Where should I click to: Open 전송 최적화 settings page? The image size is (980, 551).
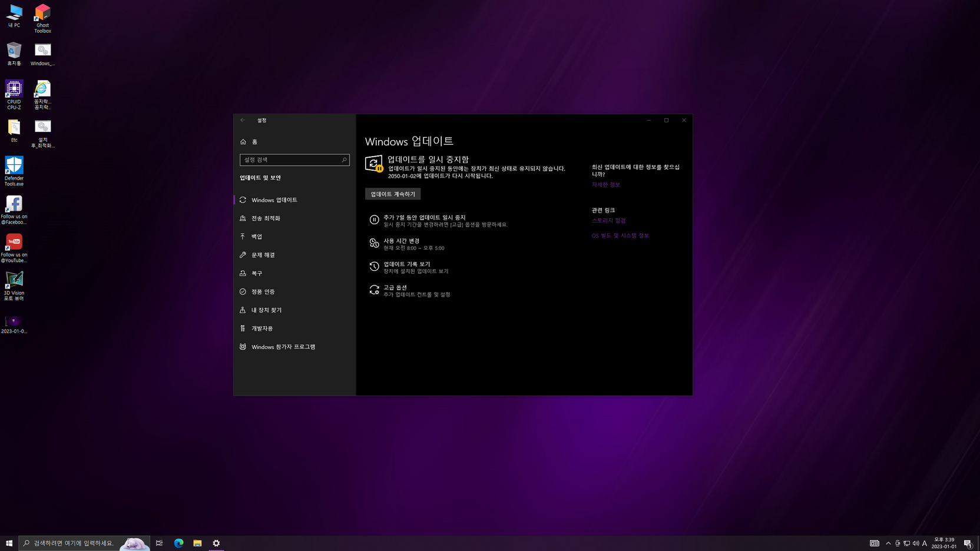click(294, 218)
